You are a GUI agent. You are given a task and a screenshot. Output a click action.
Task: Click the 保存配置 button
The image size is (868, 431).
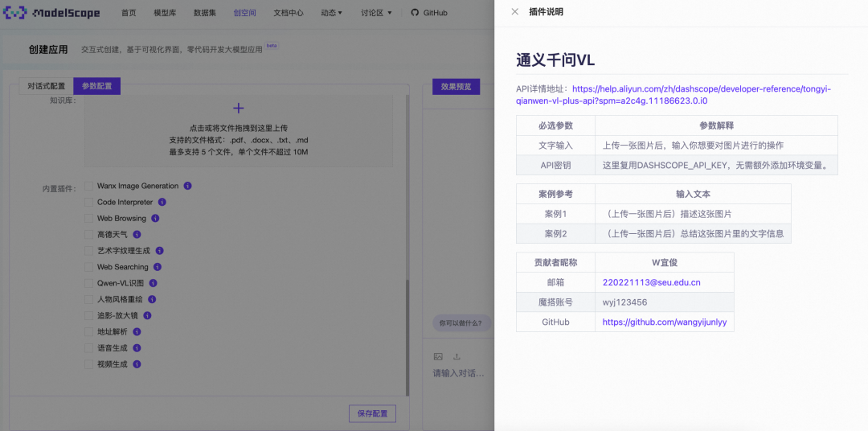(373, 413)
